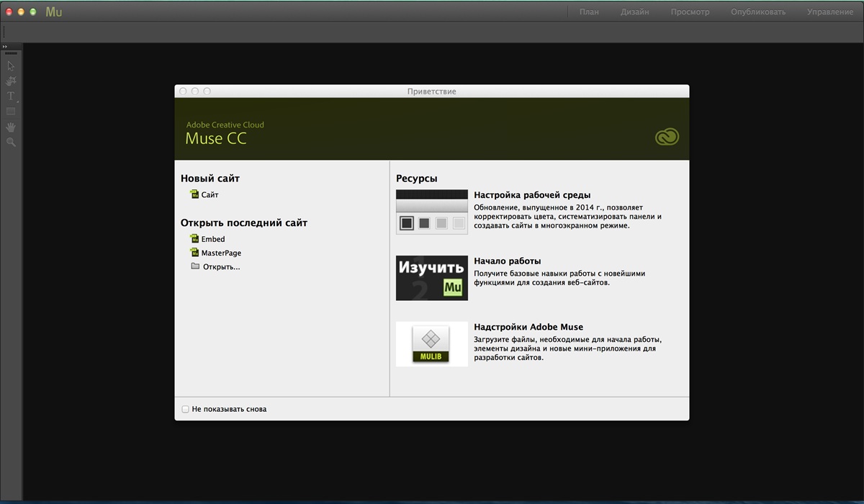Select the Crop tool
Screen dimensions: 864x504
11,81
